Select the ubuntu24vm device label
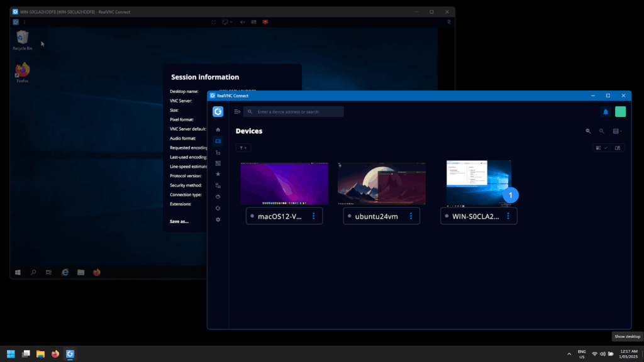644x362 pixels. [x=376, y=216]
